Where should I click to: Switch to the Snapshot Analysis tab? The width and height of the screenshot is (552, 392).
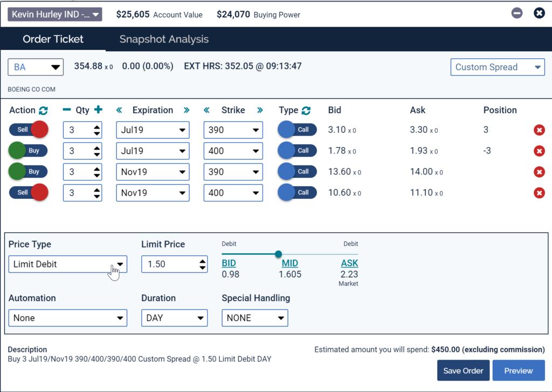click(164, 39)
